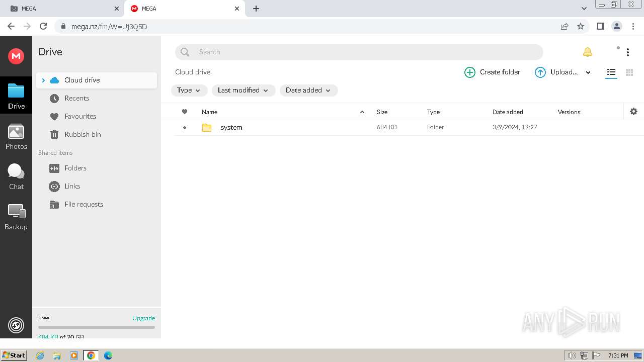Viewport: 644px width, 362px height.
Task: Open the Chat section
Action: pos(16,176)
